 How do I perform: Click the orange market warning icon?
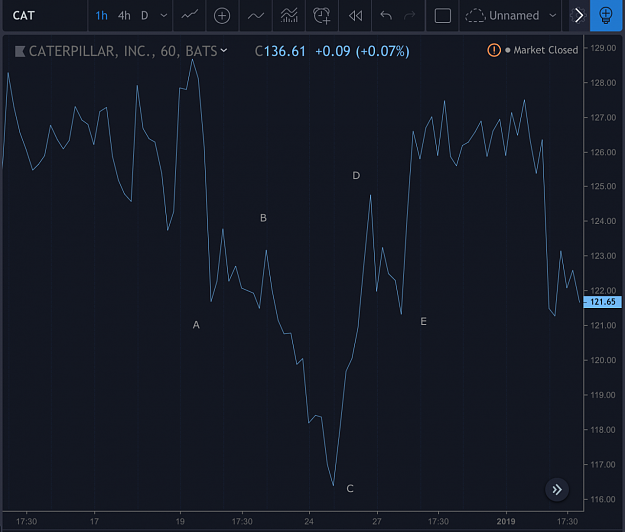coord(494,50)
